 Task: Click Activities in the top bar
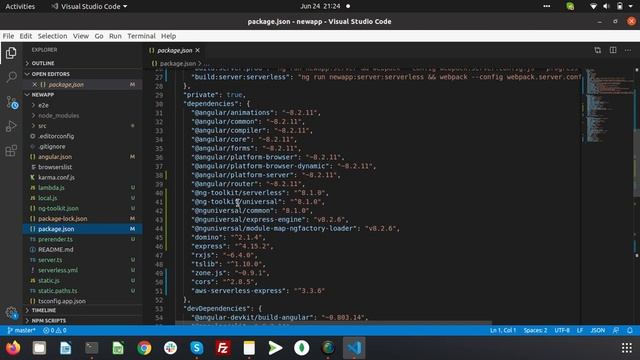click(x=20, y=6)
